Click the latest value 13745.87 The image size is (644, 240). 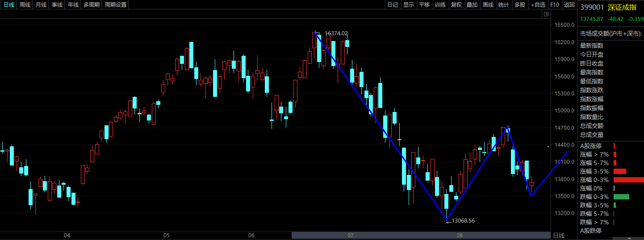coord(592,19)
